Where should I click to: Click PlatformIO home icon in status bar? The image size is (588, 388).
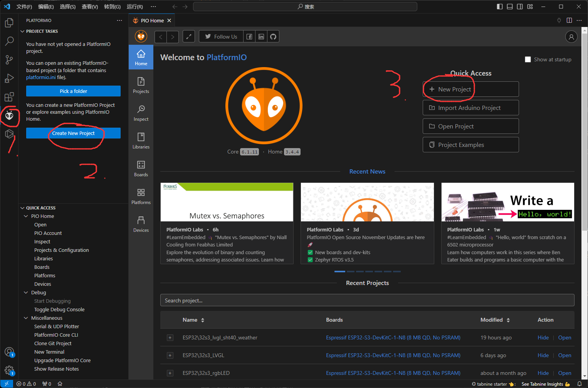[x=60, y=384]
